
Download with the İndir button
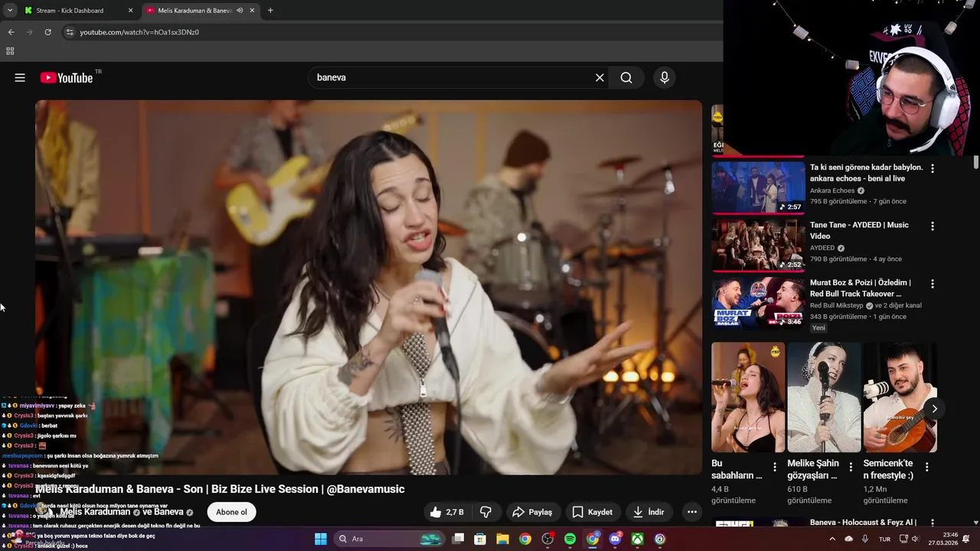click(648, 512)
